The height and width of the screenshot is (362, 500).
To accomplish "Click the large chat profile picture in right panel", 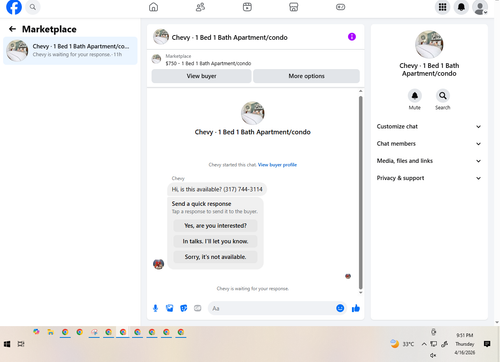I will (x=429, y=44).
